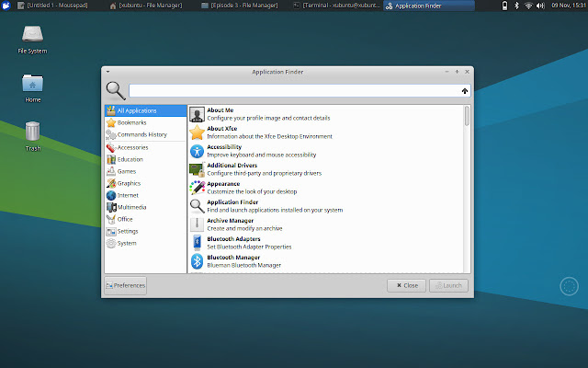
Task: Select the Trash desktop icon
Action: (x=33, y=132)
